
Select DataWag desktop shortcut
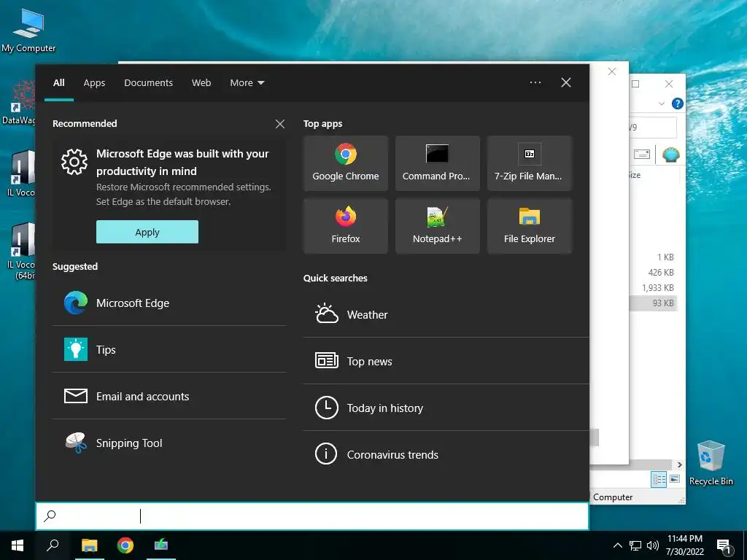pos(19,102)
